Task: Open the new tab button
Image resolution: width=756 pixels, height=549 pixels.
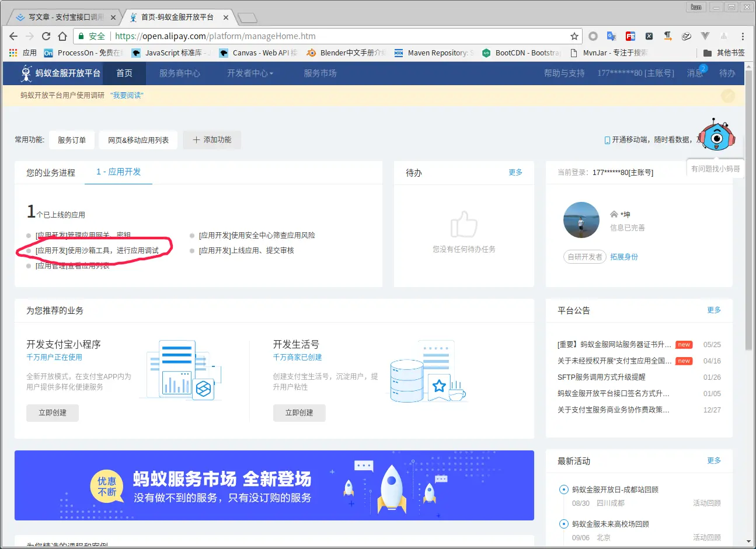Action: tap(248, 18)
